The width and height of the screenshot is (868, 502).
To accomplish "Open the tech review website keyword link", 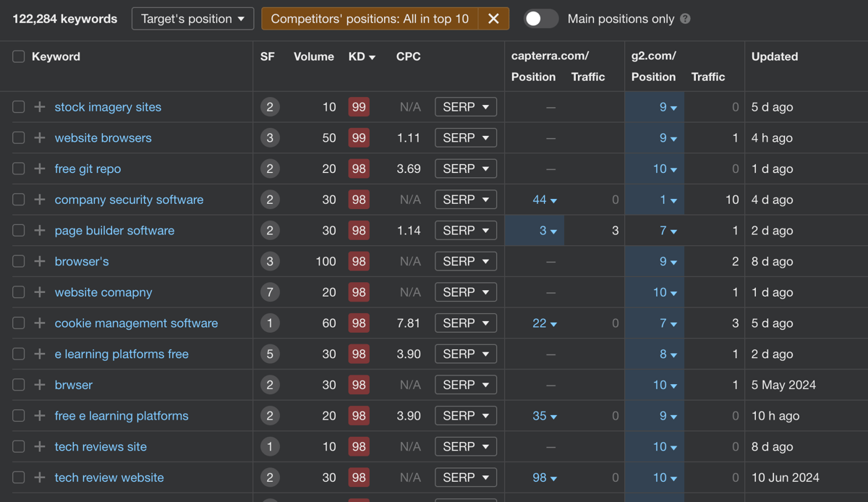I will (x=109, y=477).
